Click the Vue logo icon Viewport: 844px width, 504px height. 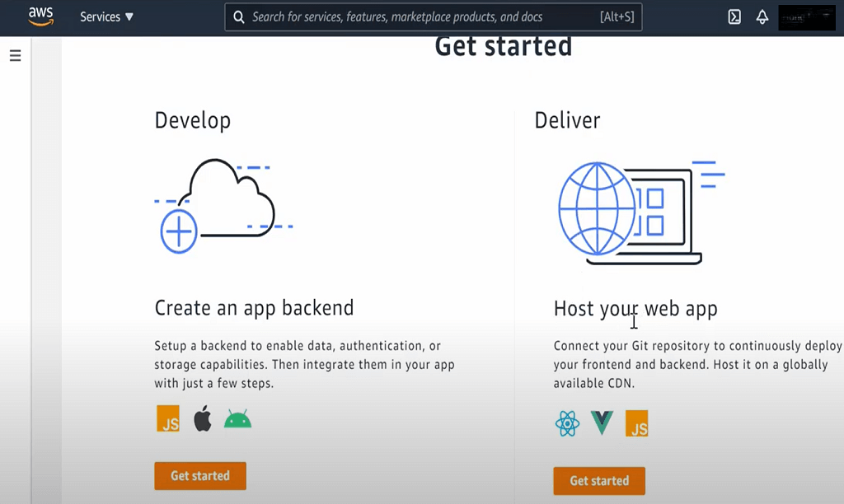point(602,422)
